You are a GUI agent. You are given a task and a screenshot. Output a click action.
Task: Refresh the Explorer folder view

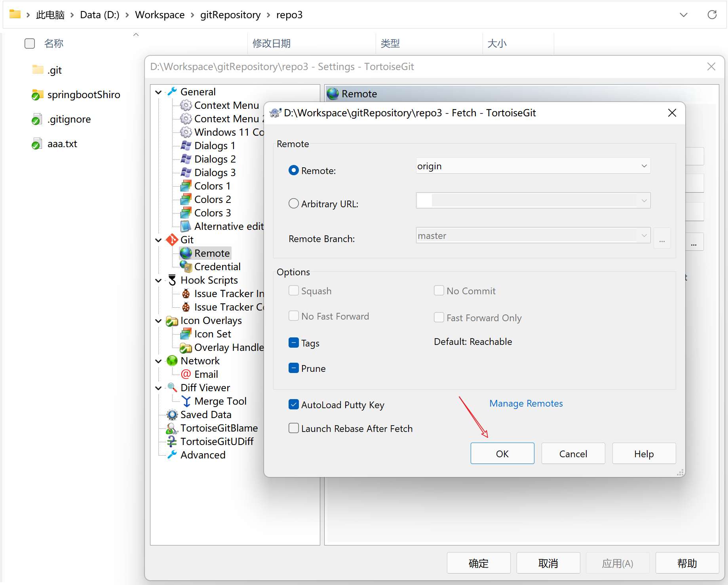(x=712, y=15)
